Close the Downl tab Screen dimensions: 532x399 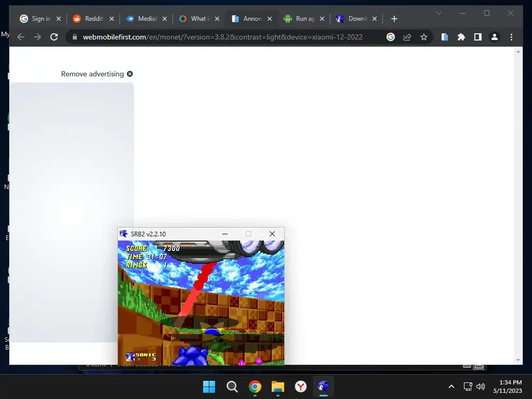(x=375, y=19)
